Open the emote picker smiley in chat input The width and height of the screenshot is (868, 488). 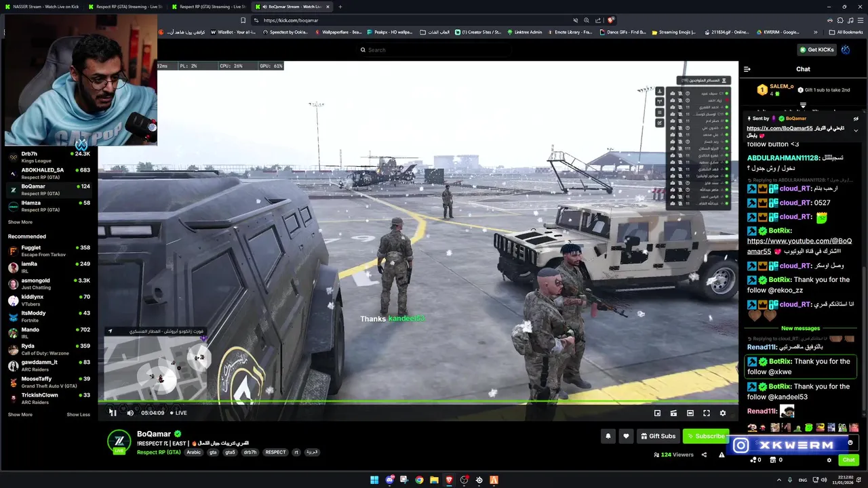coord(850,443)
